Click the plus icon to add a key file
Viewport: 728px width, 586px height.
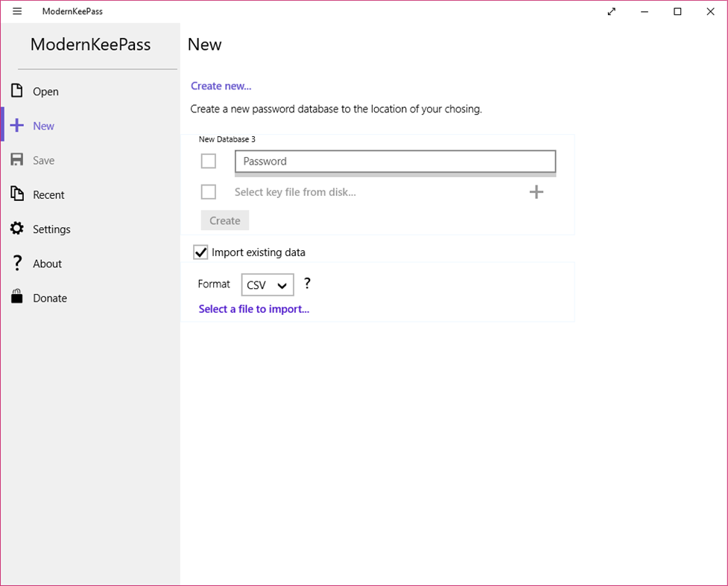(x=536, y=191)
